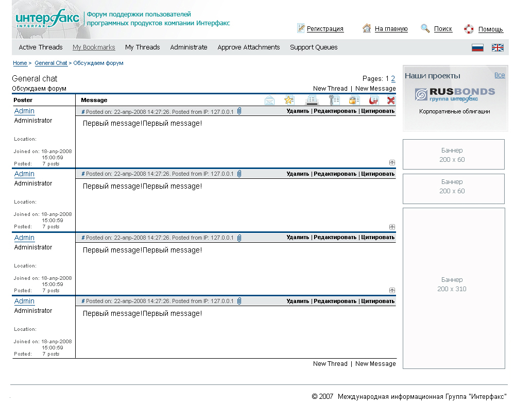Click the lifebuoy icon next to Помощь
This screenshot has width=515, height=420.
pos(468,28)
